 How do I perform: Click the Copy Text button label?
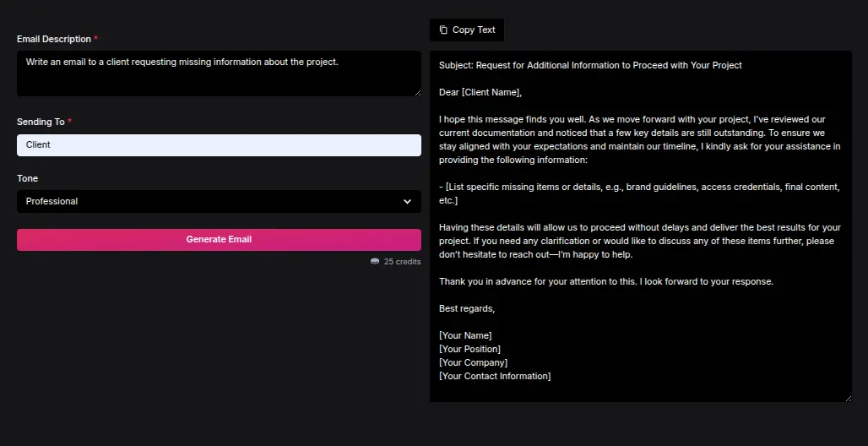474,30
